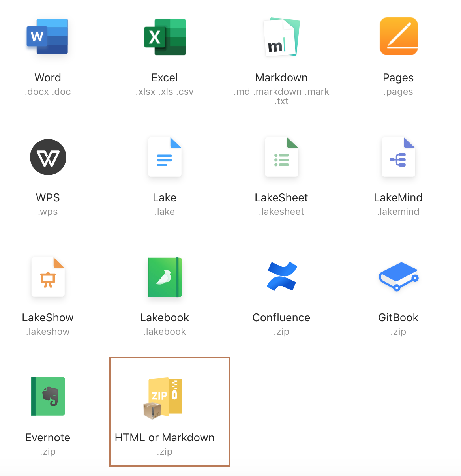Choose the Lake document icon
Screen dimensions: 461x476
click(x=165, y=157)
